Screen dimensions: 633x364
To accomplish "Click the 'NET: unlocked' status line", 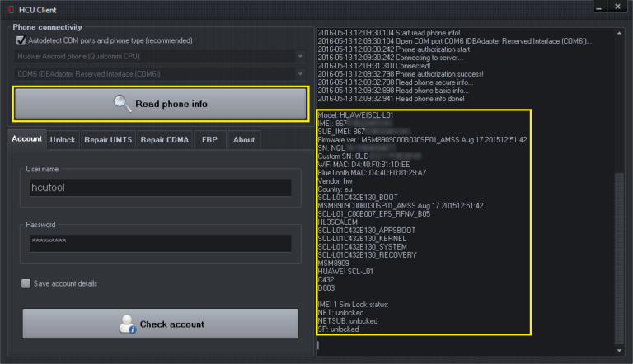I will pyautogui.click(x=340, y=313).
